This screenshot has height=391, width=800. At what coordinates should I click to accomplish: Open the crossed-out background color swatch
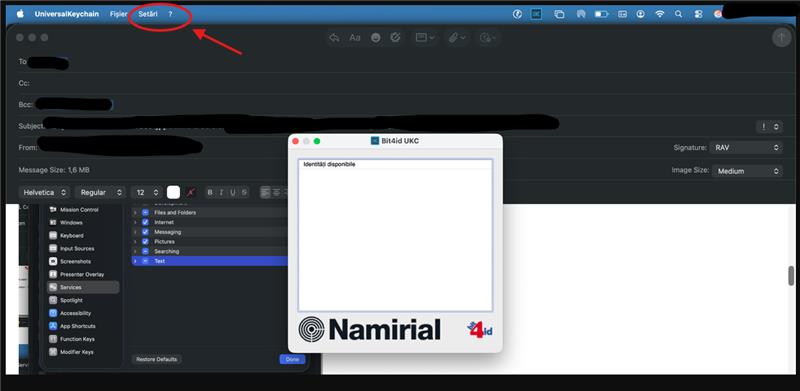coord(190,192)
